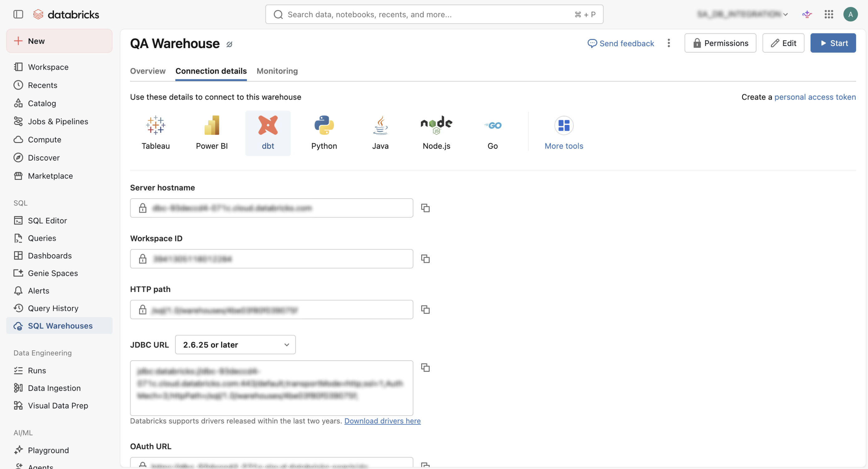The width and height of the screenshot is (868, 469).
Task: Start the QA Warehouse
Action: (833, 43)
